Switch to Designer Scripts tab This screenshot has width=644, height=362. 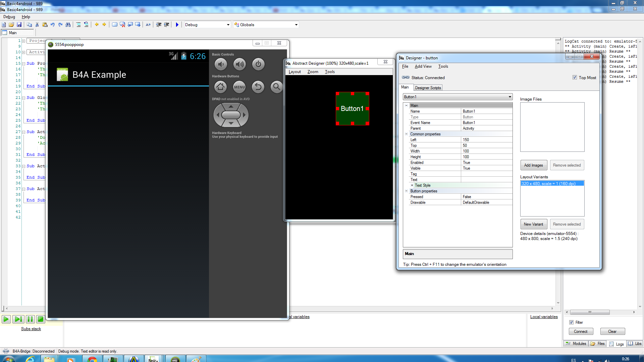(x=428, y=88)
